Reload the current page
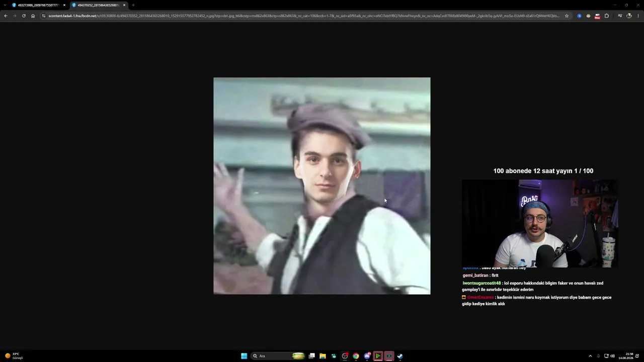This screenshot has height=362, width=644. pyautogui.click(x=24, y=16)
